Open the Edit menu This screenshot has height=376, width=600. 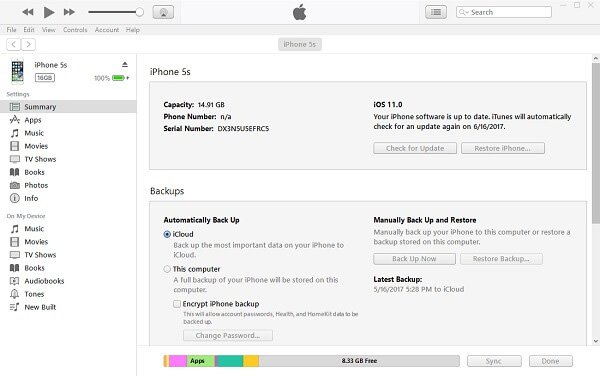coord(29,30)
